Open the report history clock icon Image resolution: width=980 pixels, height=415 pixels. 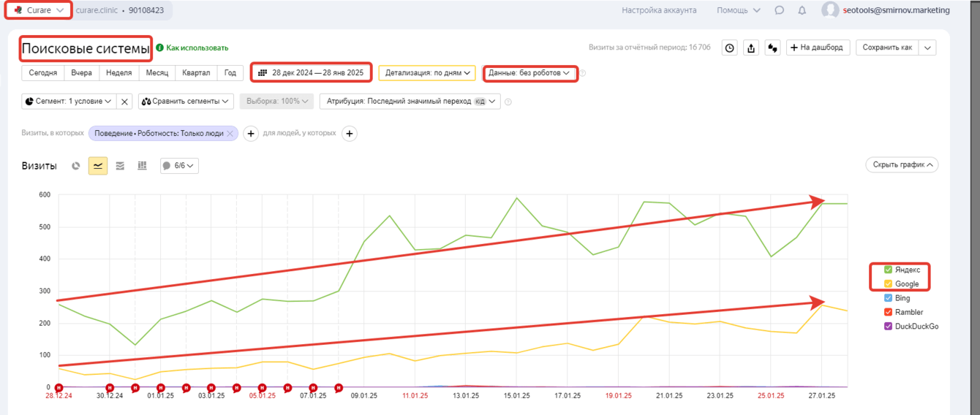click(x=730, y=47)
